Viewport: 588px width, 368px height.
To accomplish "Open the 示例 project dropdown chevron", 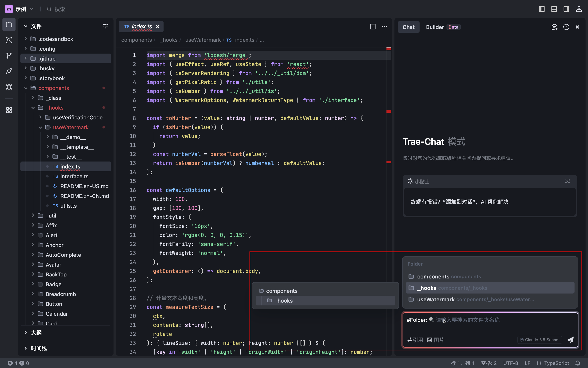I will tap(32, 9).
